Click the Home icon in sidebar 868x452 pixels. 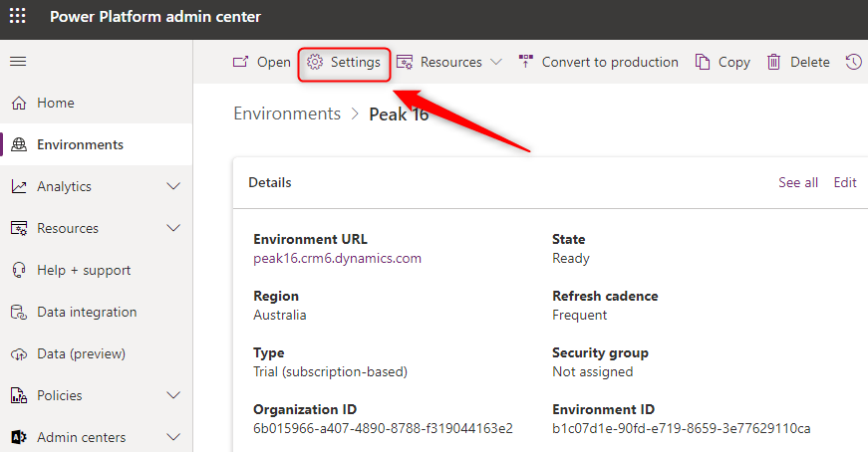click(18, 104)
